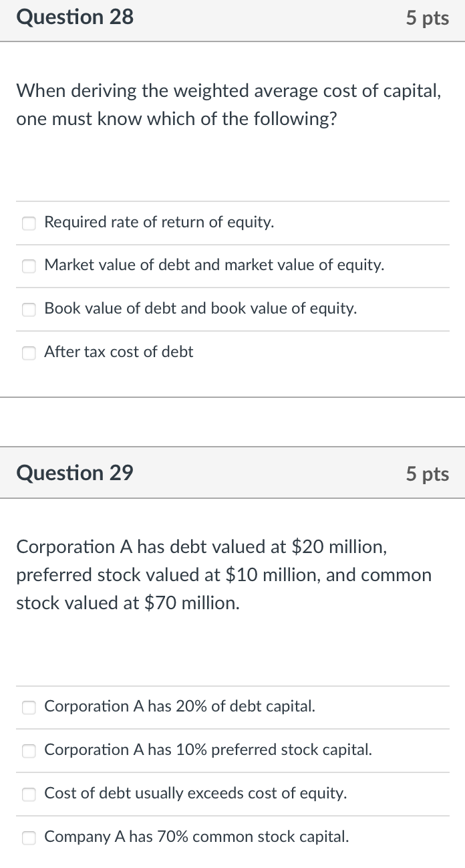465x868 pixels.
Task: Click the 'Question 28' header
Action: coord(75,18)
